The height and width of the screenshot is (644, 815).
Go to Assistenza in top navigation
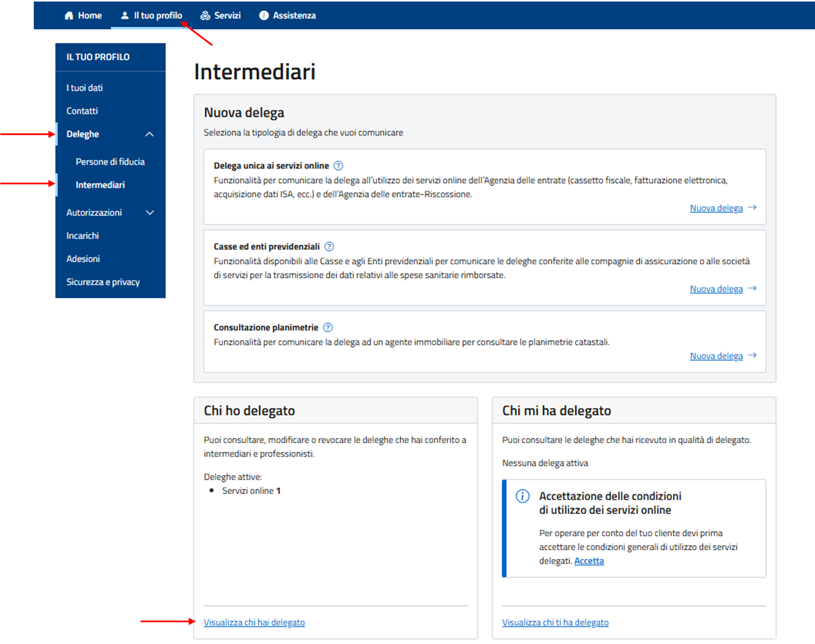click(294, 15)
